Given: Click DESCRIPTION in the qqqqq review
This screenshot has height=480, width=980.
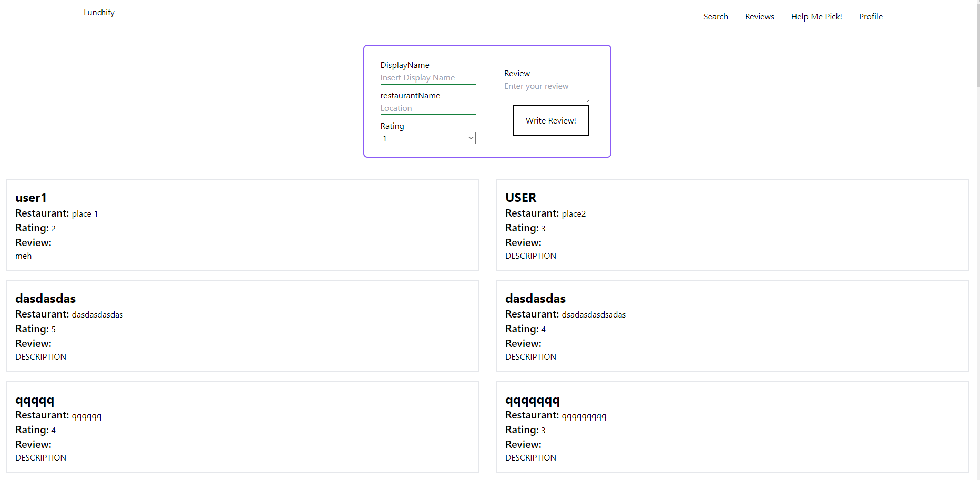Looking at the screenshot, I should (x=41, y=458).
